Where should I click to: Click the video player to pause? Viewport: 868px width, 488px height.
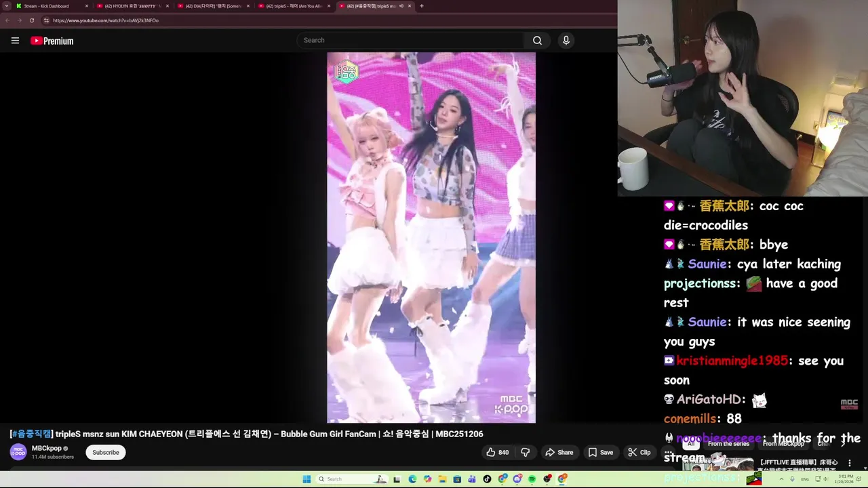[431, 237]
